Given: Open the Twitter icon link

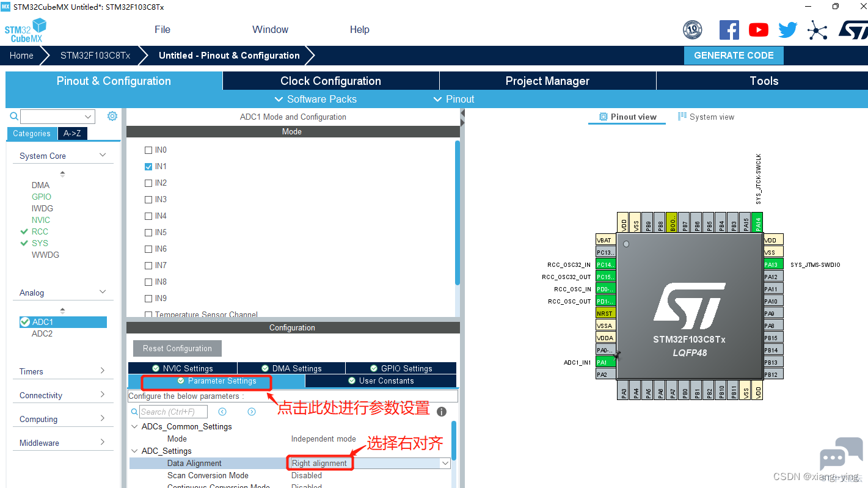Looking at the screenshot, I should 788,29.
